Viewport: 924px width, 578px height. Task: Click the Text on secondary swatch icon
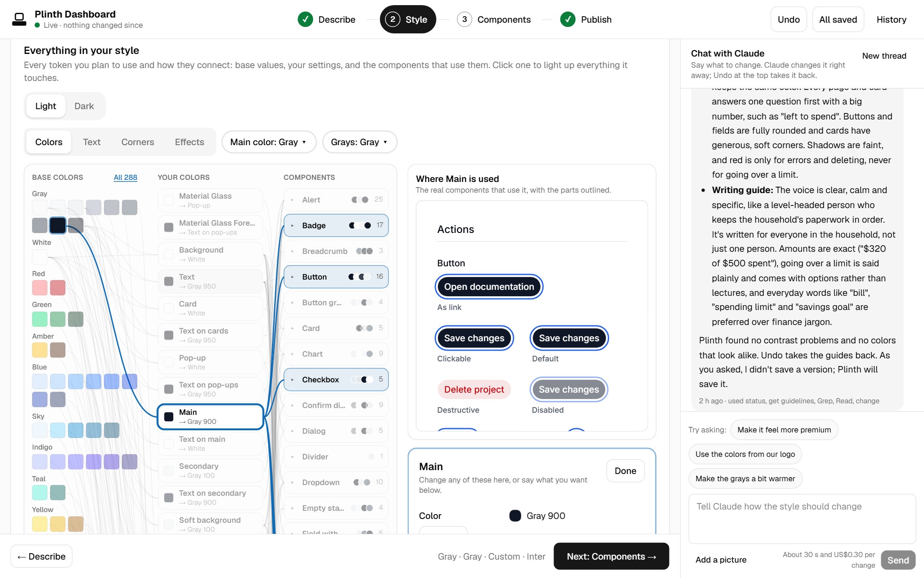point(169,498)
